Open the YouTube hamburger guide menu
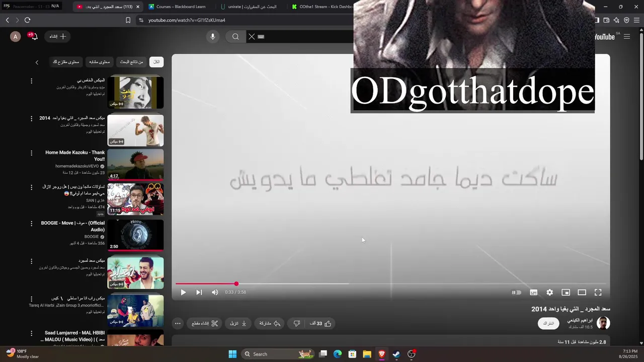The image size is (644, 362). 627,36
